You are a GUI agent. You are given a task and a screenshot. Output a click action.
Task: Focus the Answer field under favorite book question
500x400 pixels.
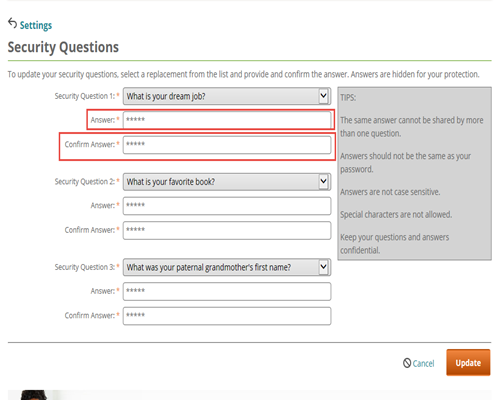227,206
